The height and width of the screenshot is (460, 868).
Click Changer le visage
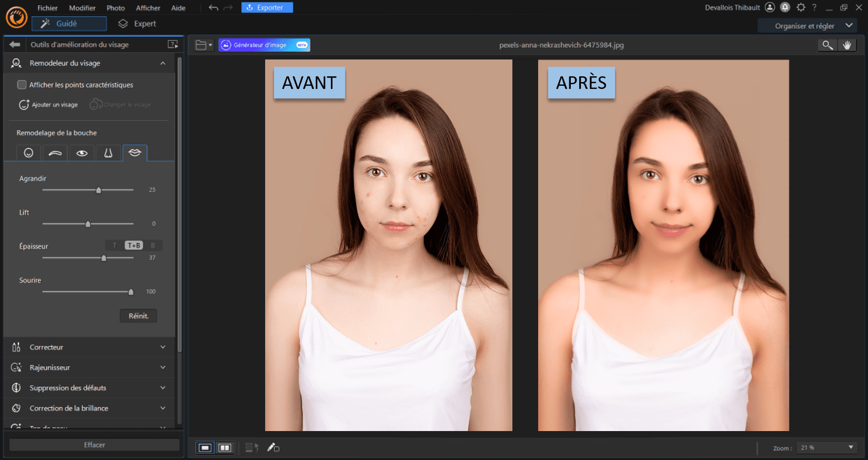pos(120,105)
